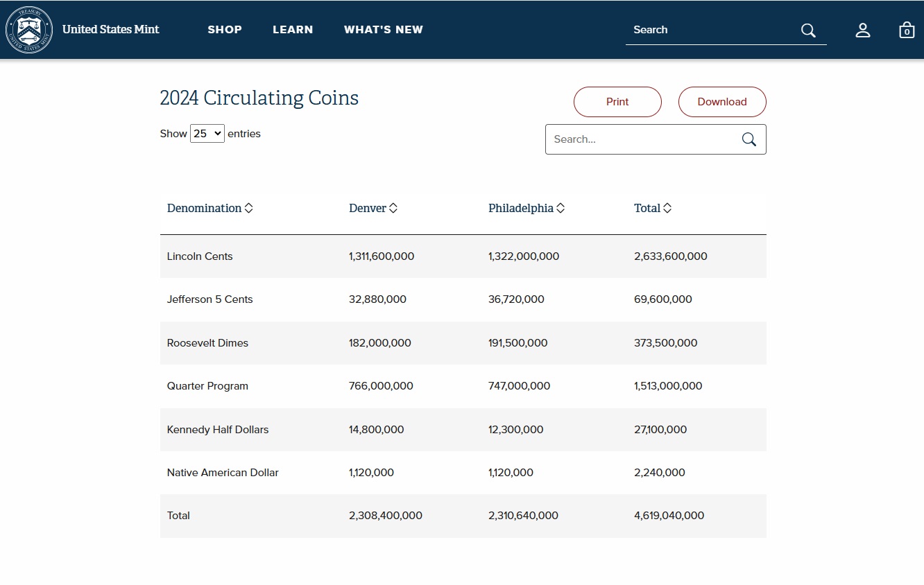The image size is (924, 585).
Task: Sort by Total column arrows
Action: click(x=667, y=208)
